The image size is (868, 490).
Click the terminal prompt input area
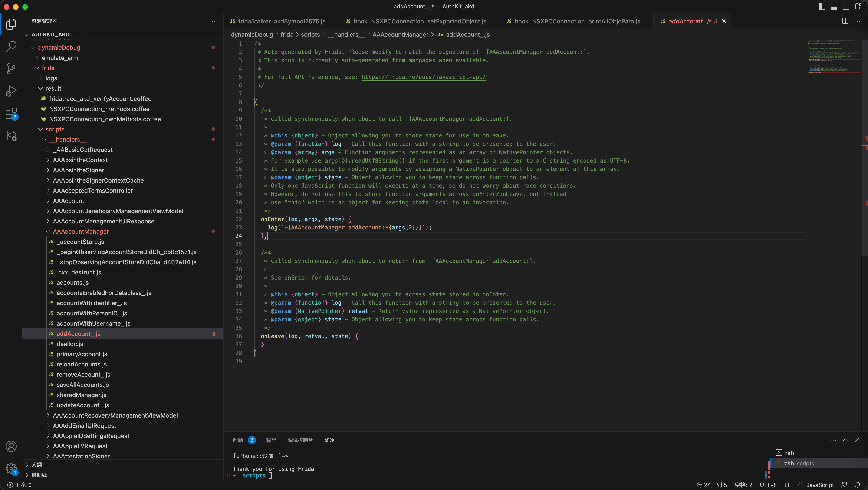point(270,476)
